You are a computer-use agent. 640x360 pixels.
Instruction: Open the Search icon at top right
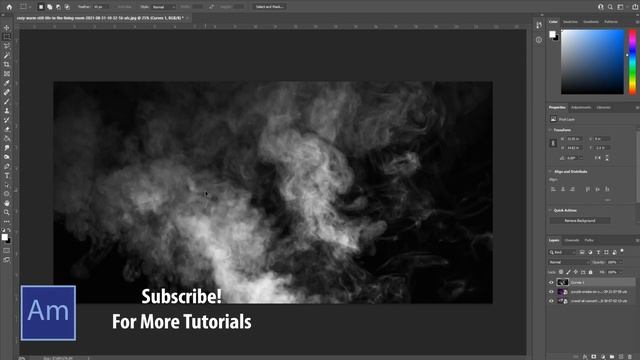610,7
